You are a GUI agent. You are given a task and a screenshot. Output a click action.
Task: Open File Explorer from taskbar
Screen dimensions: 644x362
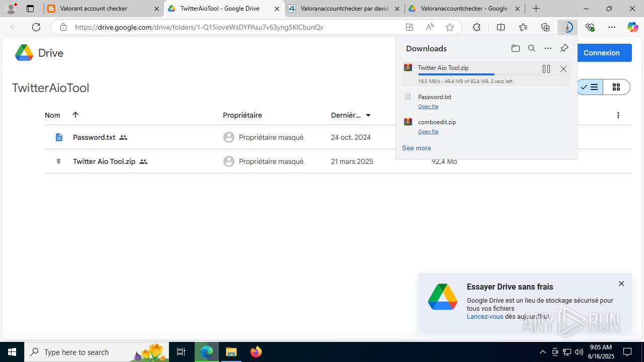coord(231,352)
